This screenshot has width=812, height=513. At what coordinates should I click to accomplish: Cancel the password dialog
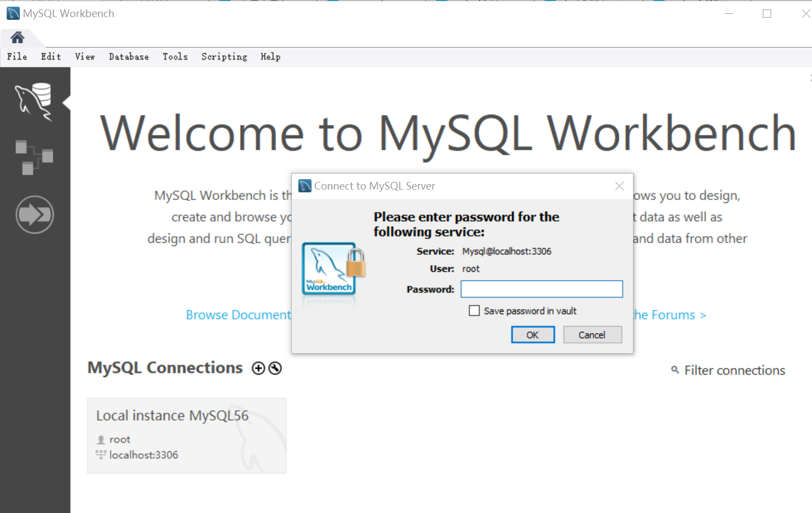[x=592, y=335]
